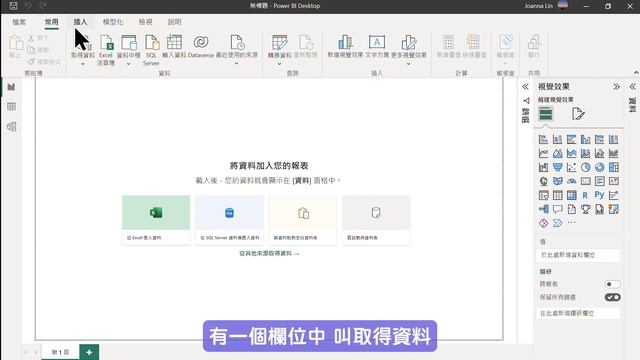This screenshot has height=360, width=640.
Task: Open more visuals ellipsis in gallery
Action: click(x=571, y=223)
